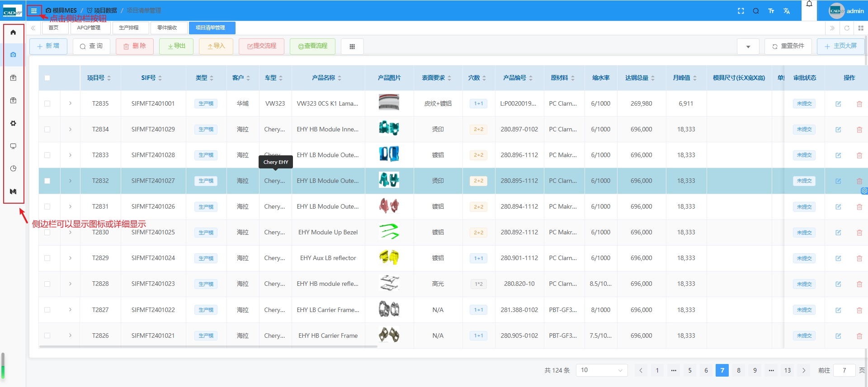Expand the T2832 row details
Image resolution: width=868 pixels, height=387 pixels.
pyautogui.click(x=70, y=181)
